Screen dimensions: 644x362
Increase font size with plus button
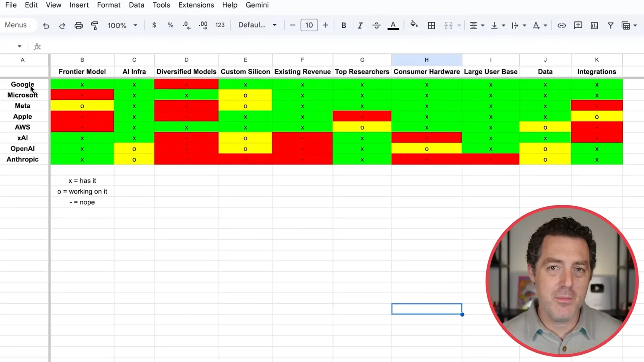pyautogui.click(x=325, y=25)
